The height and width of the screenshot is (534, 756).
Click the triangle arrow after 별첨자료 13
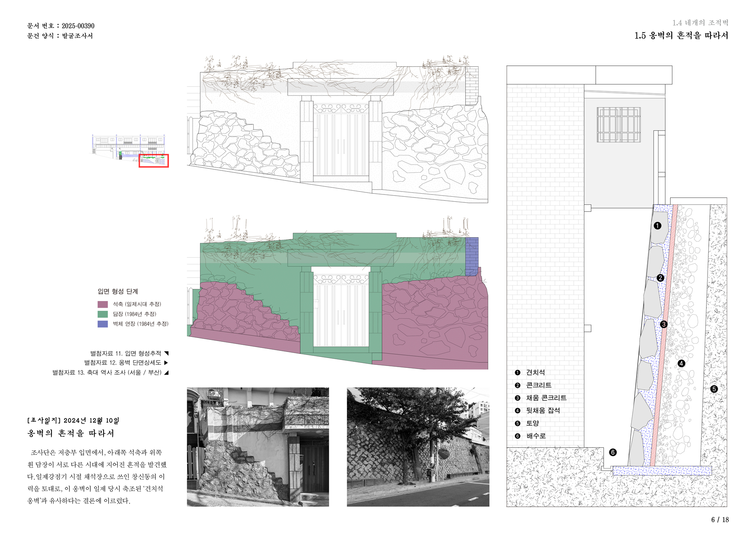166,372
